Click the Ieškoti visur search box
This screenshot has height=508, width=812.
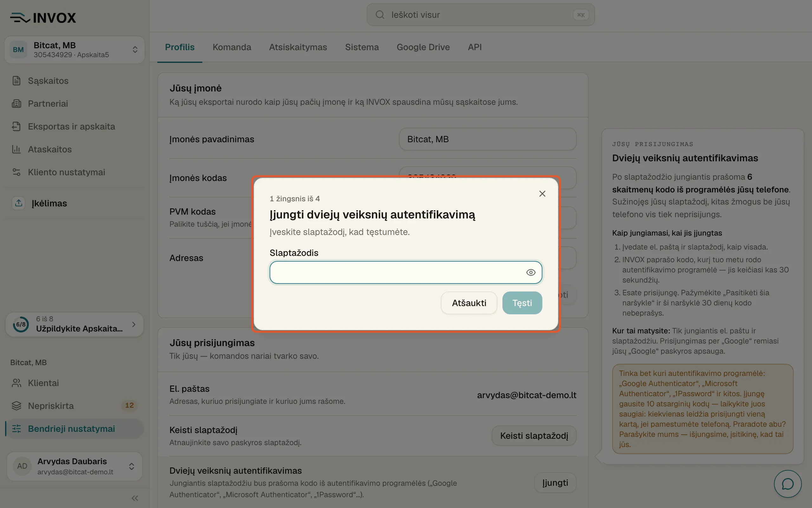[x=481, y=15]
